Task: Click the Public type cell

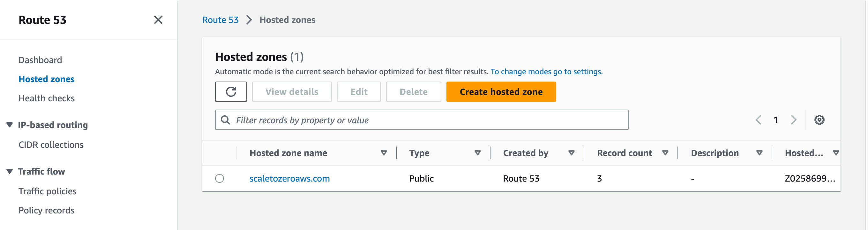Action: pos(421,178)
